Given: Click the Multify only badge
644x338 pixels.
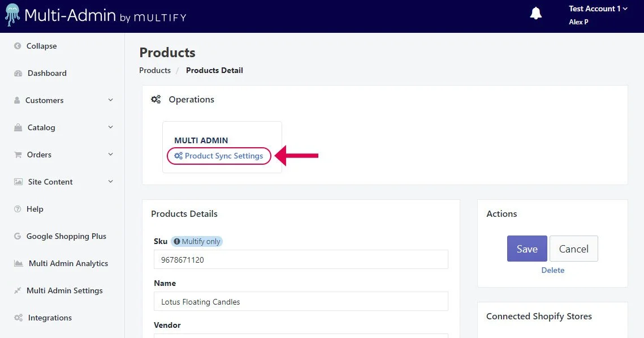Looking at the screenshot, I should pos(197,241).
